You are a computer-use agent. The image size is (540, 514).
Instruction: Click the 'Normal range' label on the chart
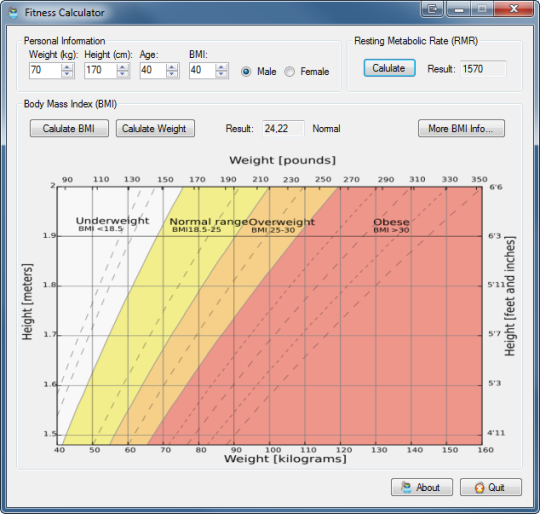(209, 222)
